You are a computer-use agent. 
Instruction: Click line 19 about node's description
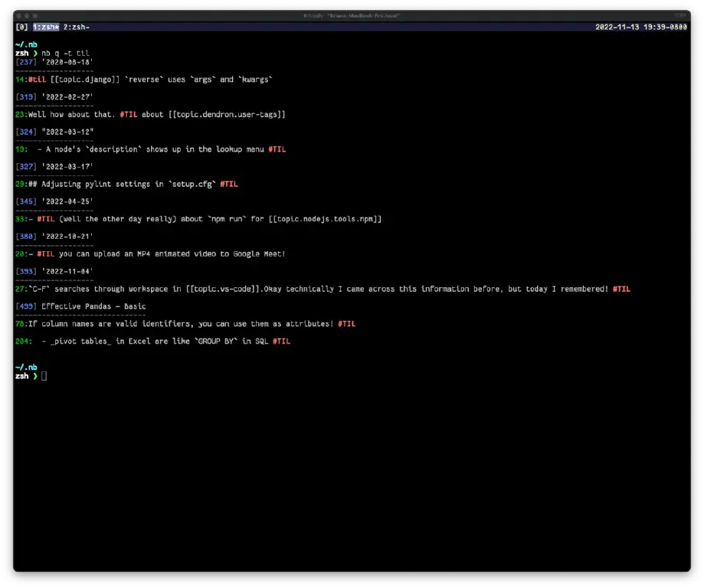pos(150,149)
